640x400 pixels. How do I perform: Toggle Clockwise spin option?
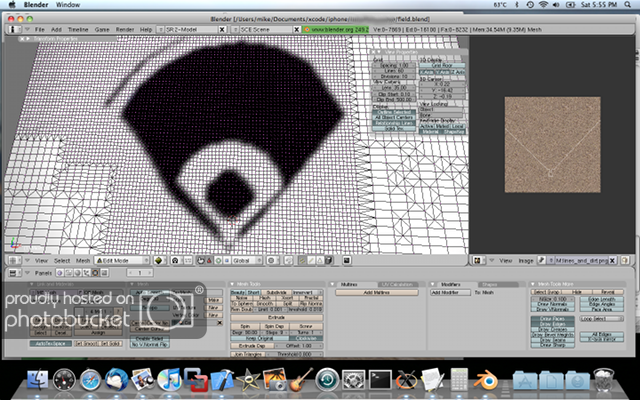coord(306,338)
